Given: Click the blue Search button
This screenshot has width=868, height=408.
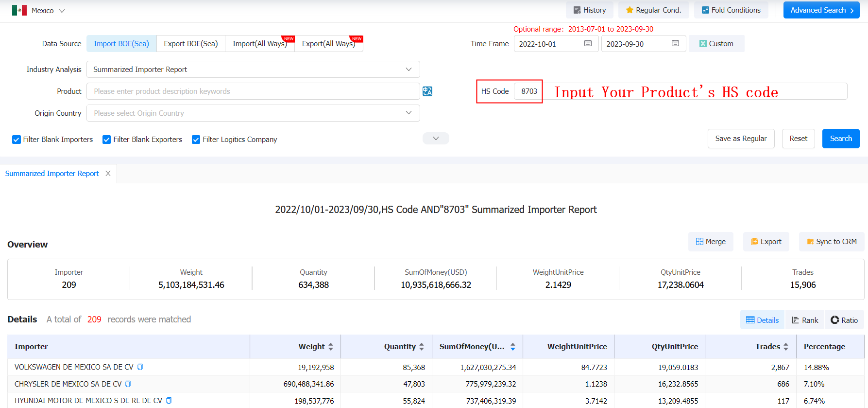Looking at the screenshot, I should coord(841,139).
